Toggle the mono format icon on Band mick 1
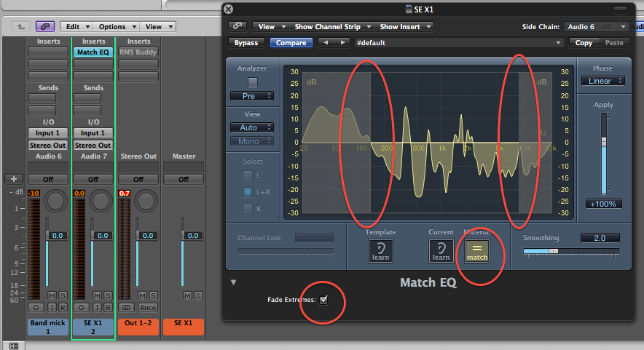This screenshot has height=350, width=644. (36, 307)
